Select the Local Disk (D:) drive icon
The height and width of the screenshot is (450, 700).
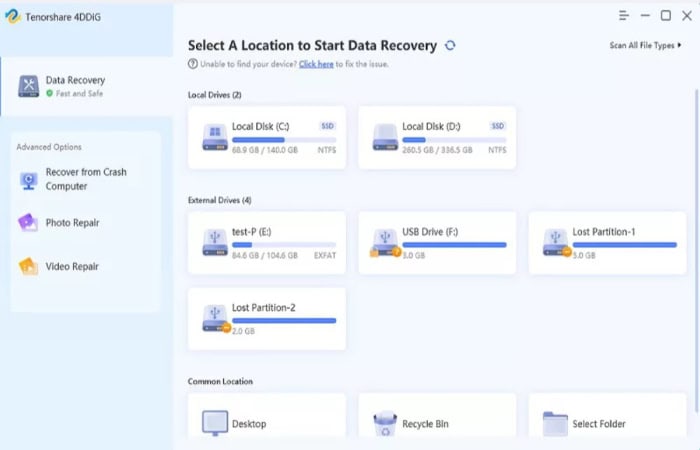(x=385, y=137)
